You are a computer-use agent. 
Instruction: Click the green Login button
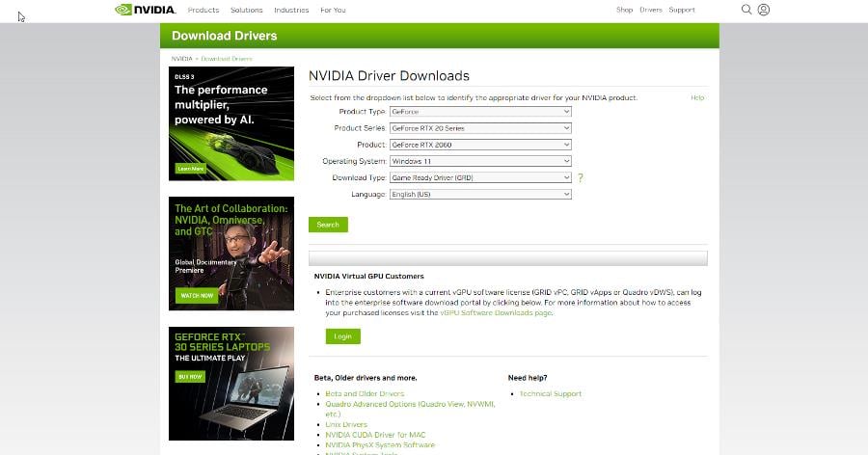coord(342,336)
